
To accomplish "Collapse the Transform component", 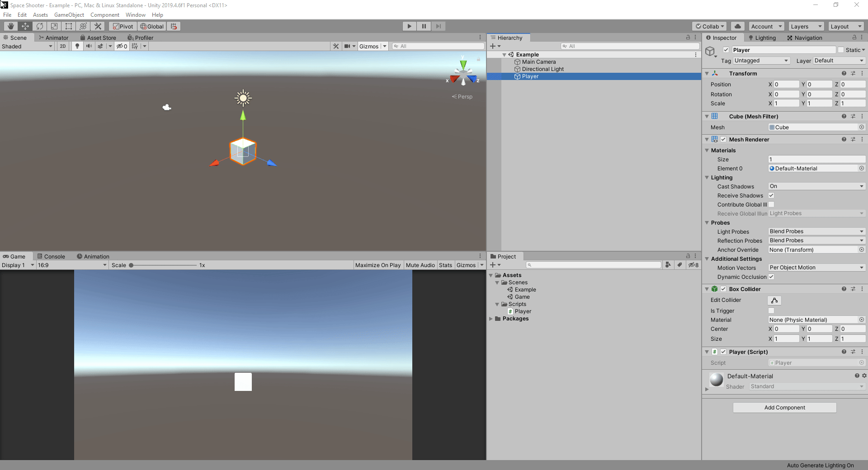I will point(707,73).
